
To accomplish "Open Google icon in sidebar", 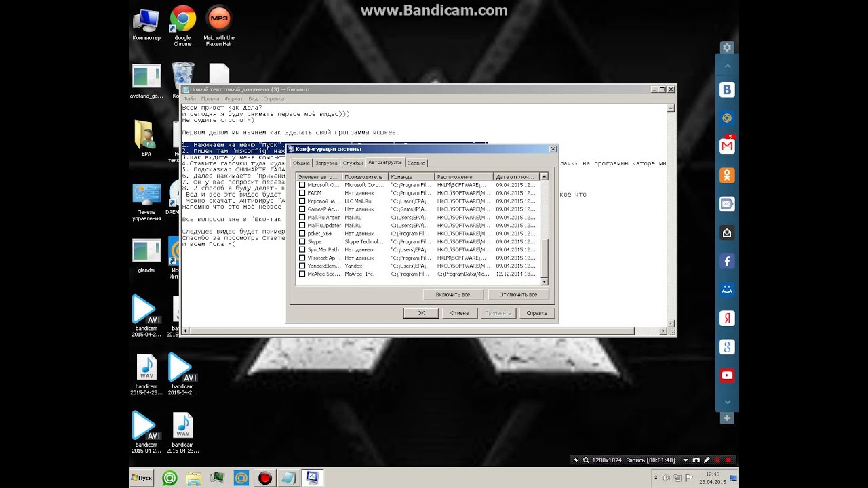I will click(727, 347).
